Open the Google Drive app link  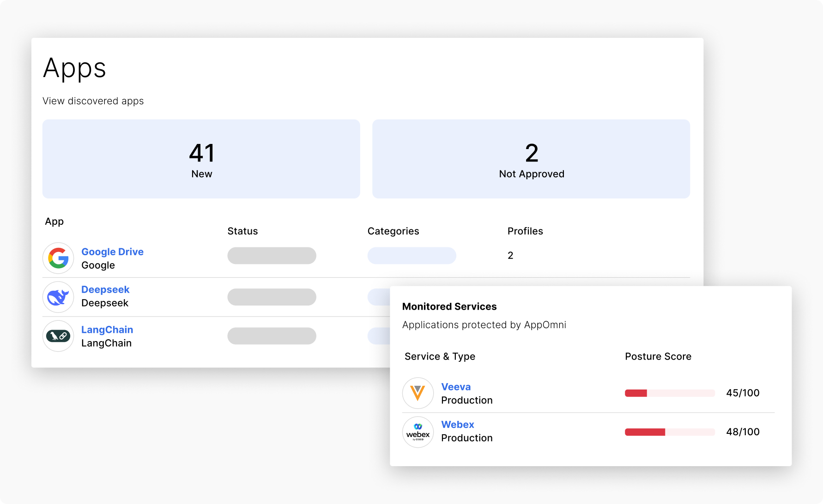112,252
